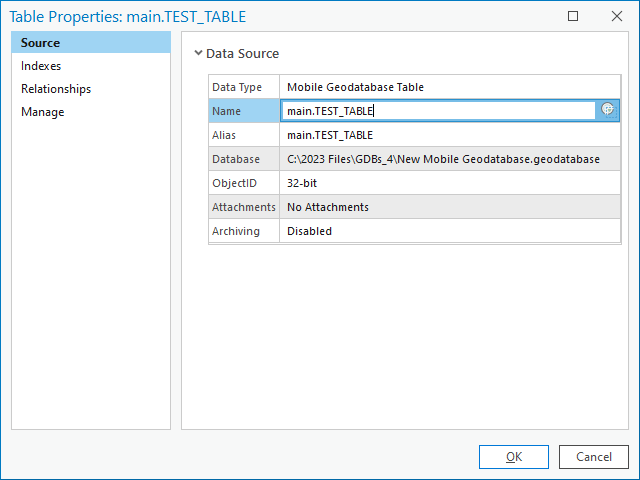
Task: Click inside the Name text field
Action: [x=438, y=111]
